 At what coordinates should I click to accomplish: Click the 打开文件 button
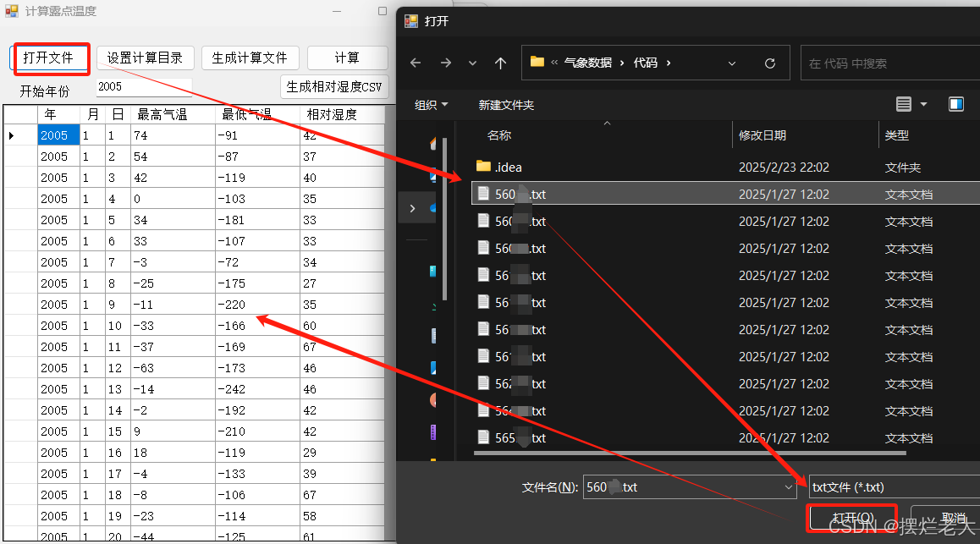(50, 58)
